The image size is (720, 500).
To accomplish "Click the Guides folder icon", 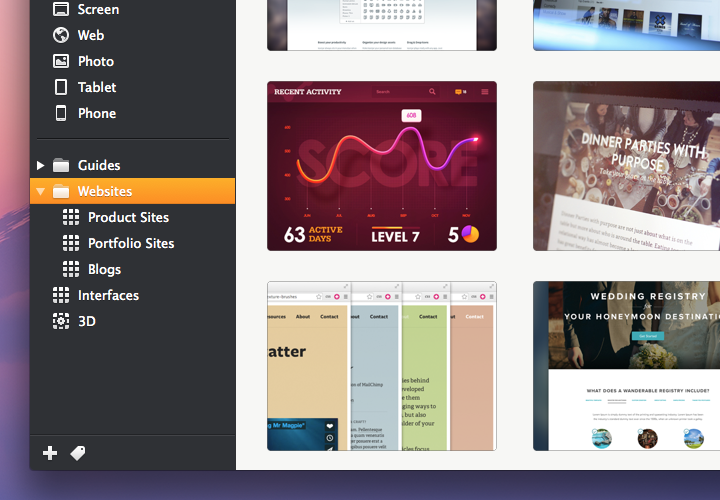I will tap(61, 165).
